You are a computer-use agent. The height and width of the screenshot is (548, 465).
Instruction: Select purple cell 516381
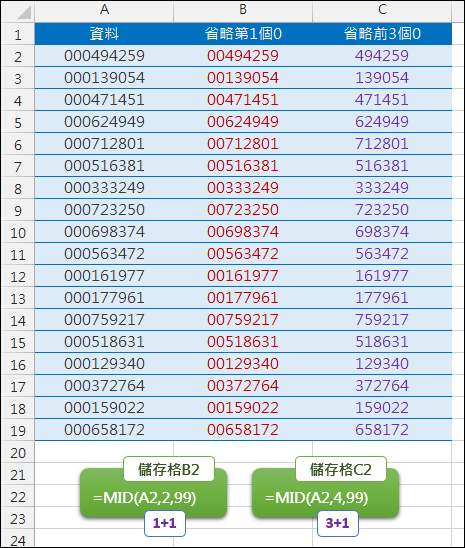coord(382,166)
